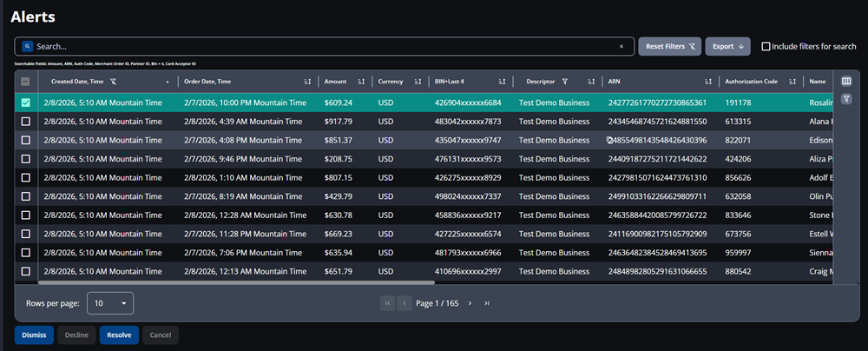
Task: Click authorization code 822071
Action: coord(738,140)
